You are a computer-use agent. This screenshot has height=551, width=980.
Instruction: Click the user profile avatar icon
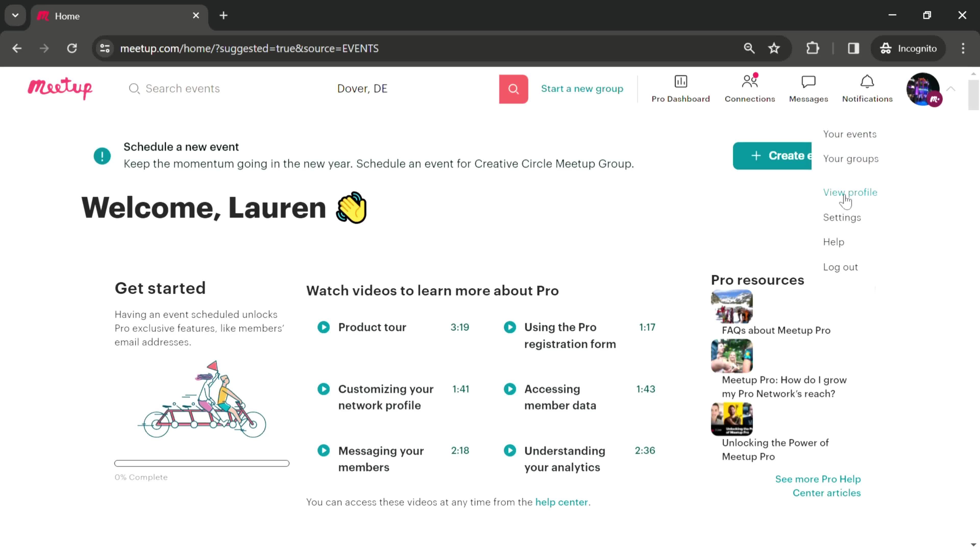coord(923,88)
